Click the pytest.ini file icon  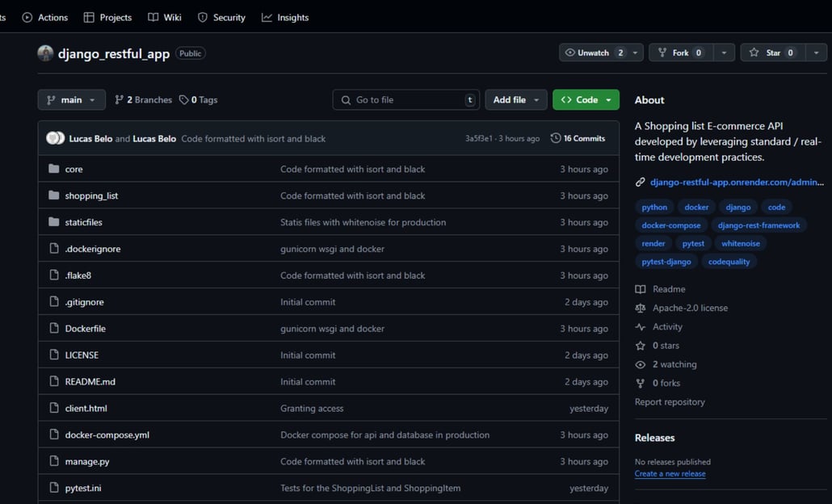coord(53,487)
